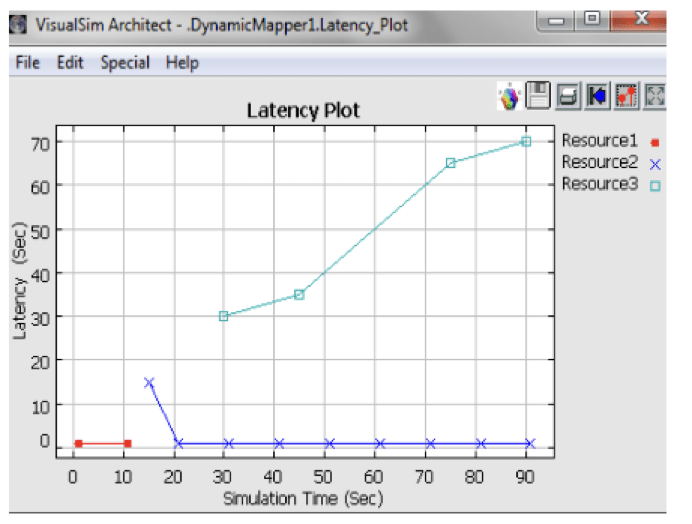
Task: Click the Resource1 legend entry
Action: (x=599, y=142)
